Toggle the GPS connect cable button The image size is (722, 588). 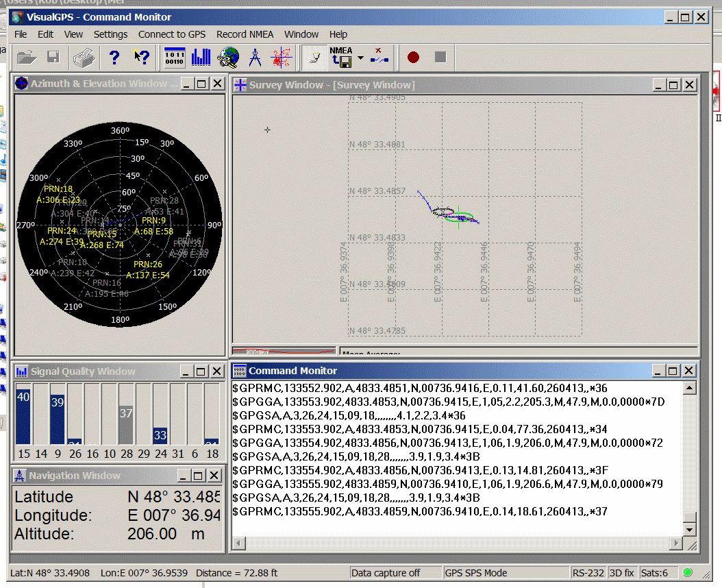(314, 58)
